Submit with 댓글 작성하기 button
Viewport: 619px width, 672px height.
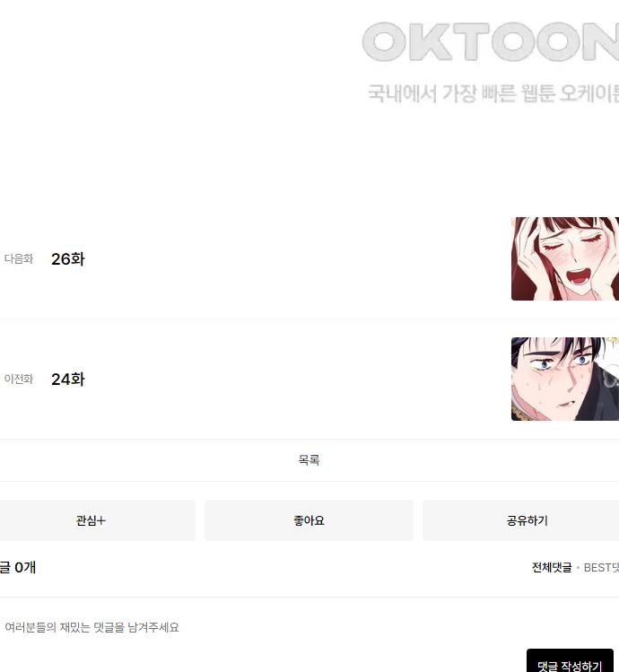click(570, 662)
